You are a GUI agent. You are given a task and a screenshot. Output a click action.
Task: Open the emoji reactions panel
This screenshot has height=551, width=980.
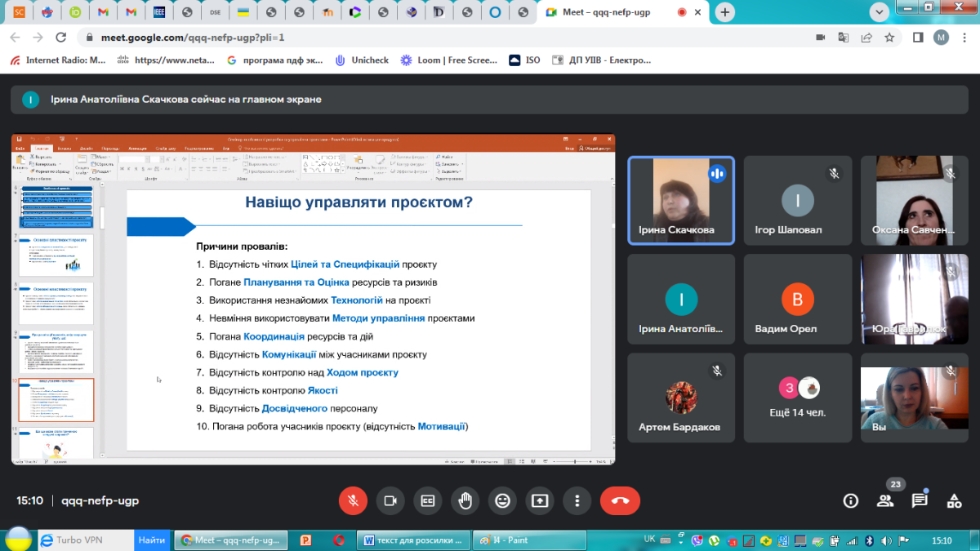click(502, 500)
